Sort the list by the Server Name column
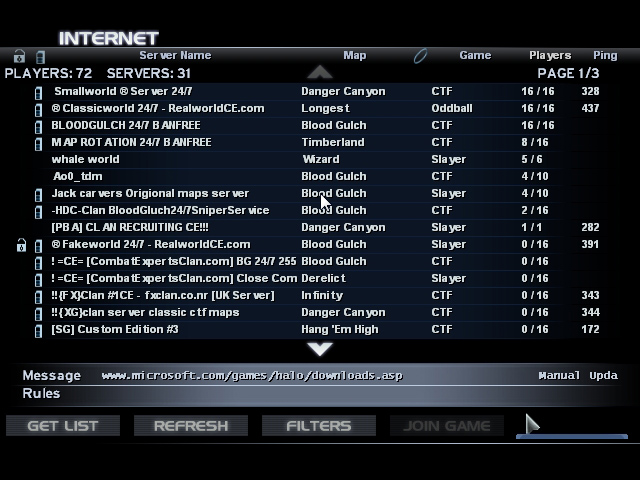The width and height of the screenshot is (640, 480). tap(175, 56)
